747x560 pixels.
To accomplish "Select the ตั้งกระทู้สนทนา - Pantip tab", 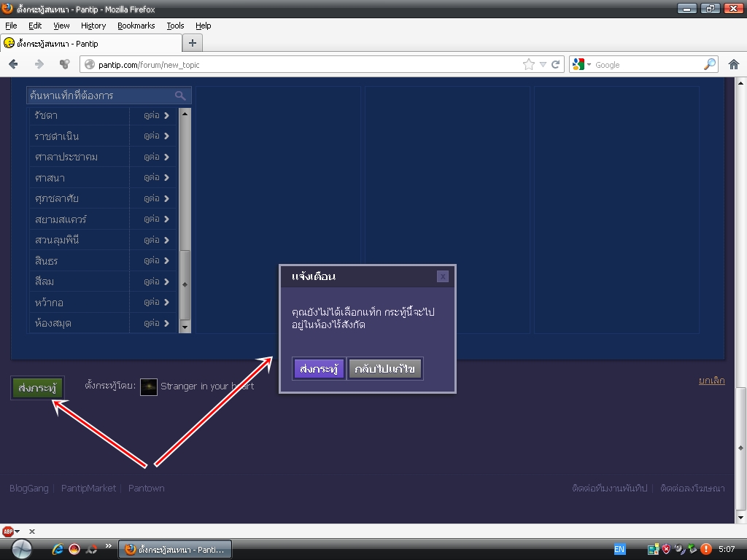I will coord(91,43).
